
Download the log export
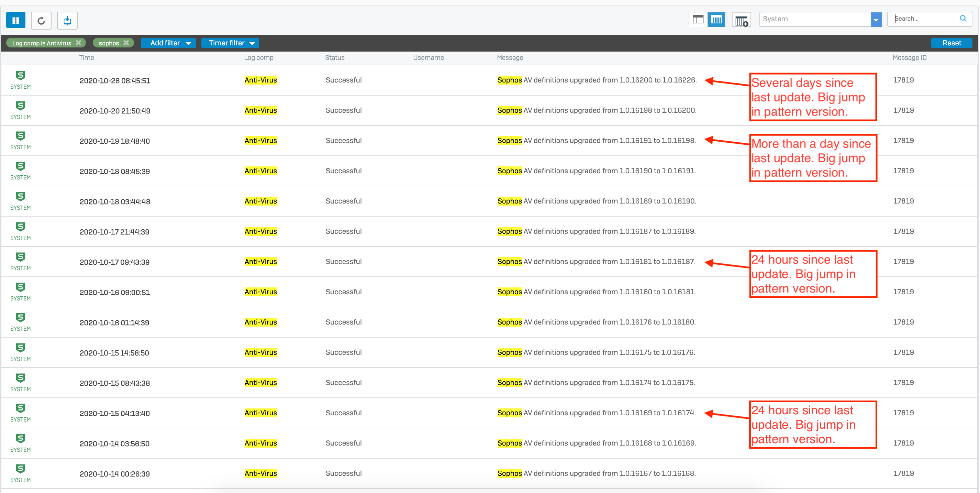tap(67, 20)
